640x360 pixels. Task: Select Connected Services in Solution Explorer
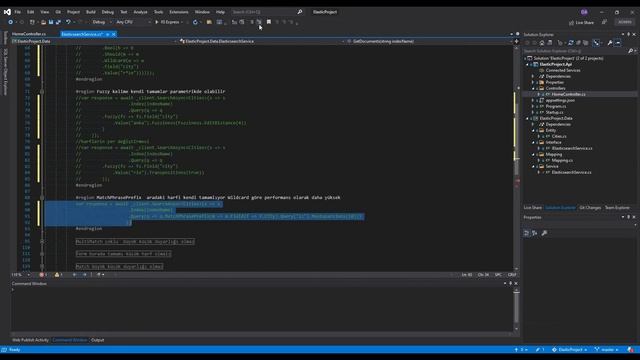click(x=563, y=70)
